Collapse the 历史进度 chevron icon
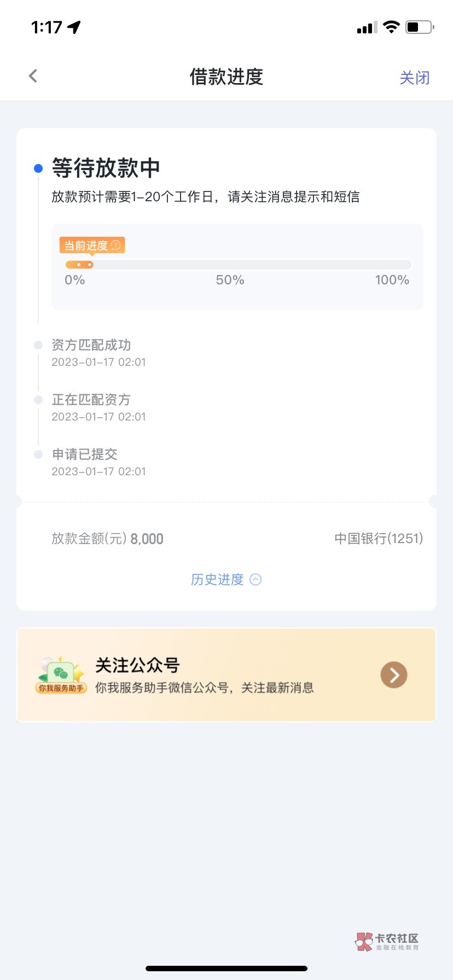Viewport: 453px width, 980px height. [255, 580]
